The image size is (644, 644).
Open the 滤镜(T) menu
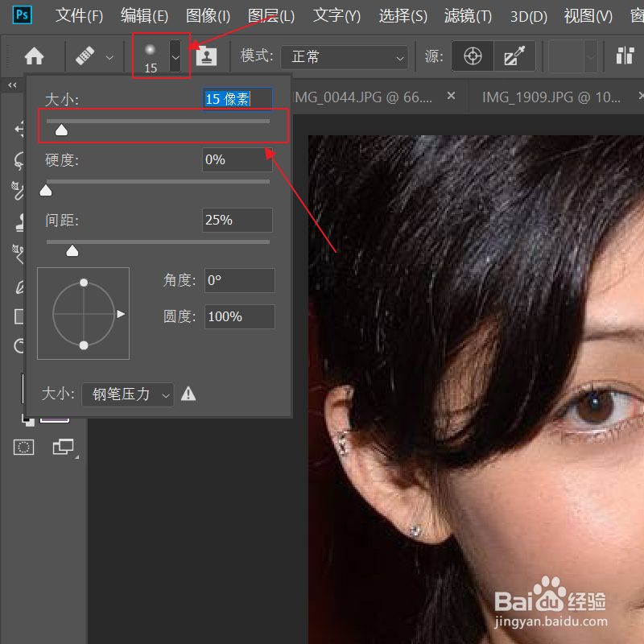click(x=468, y=16)
